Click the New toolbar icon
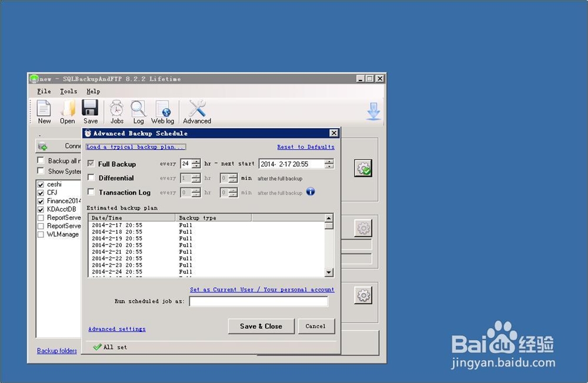Screen dimensions: 588x383 coord(44,109)
